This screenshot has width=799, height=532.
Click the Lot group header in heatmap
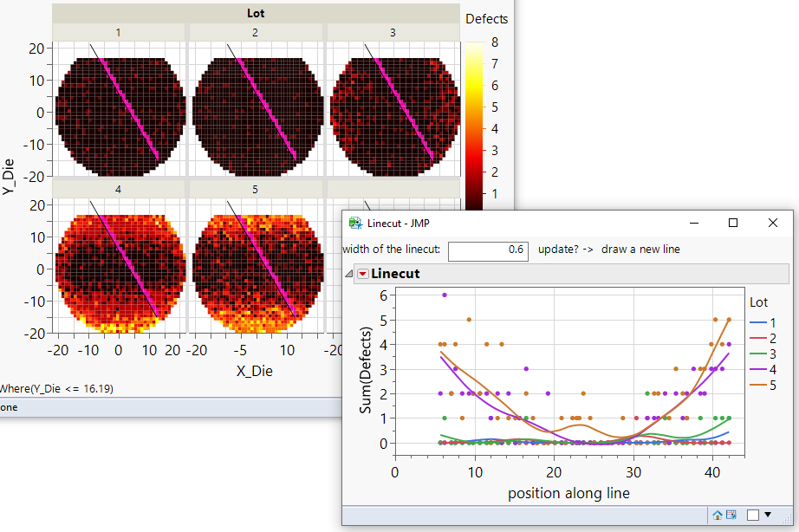[x=256, y=13]
